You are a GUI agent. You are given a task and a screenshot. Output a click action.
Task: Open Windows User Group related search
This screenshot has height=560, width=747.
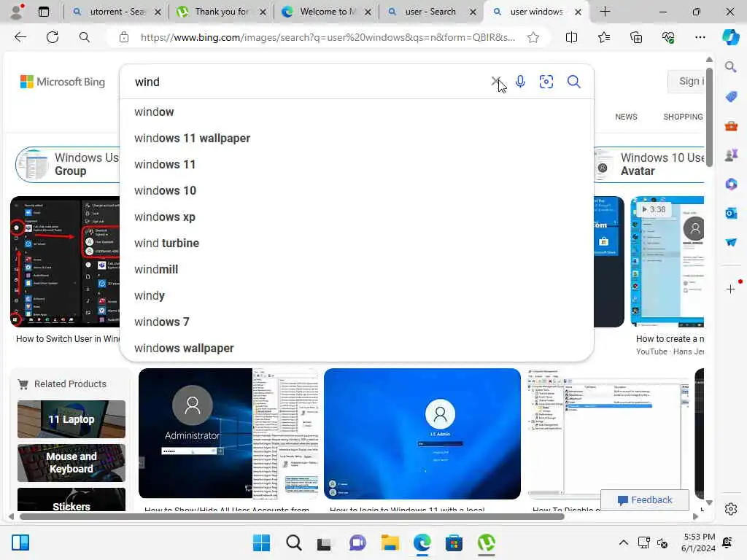pos(68,164)
